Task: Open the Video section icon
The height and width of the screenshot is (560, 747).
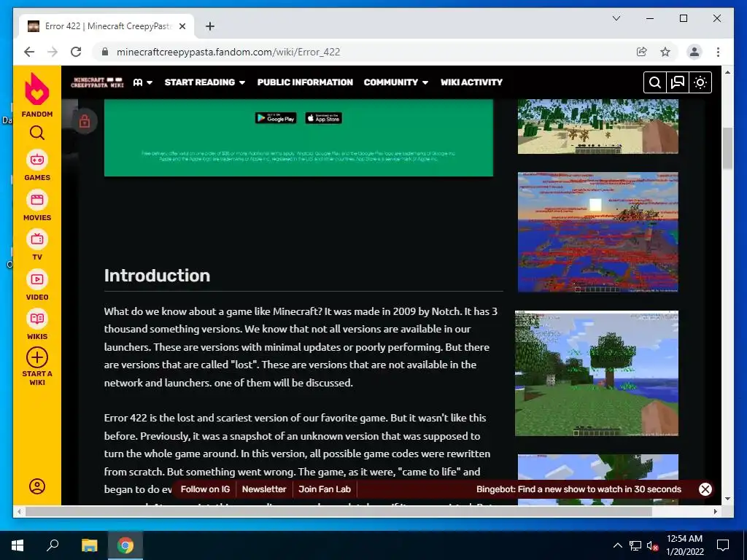Action: (37, 279)
